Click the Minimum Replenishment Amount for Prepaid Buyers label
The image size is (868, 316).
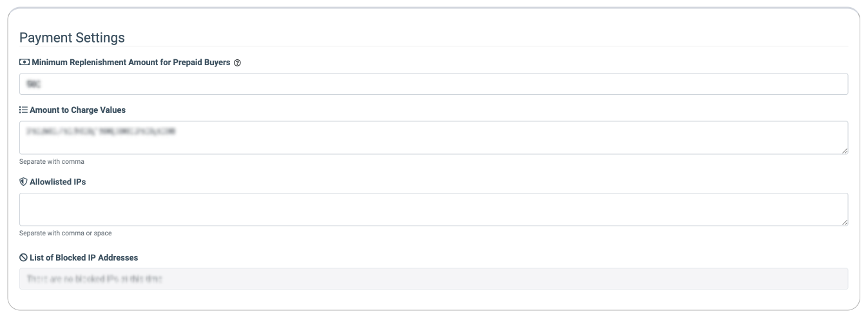pyautogui.click(x=131, y=63)
